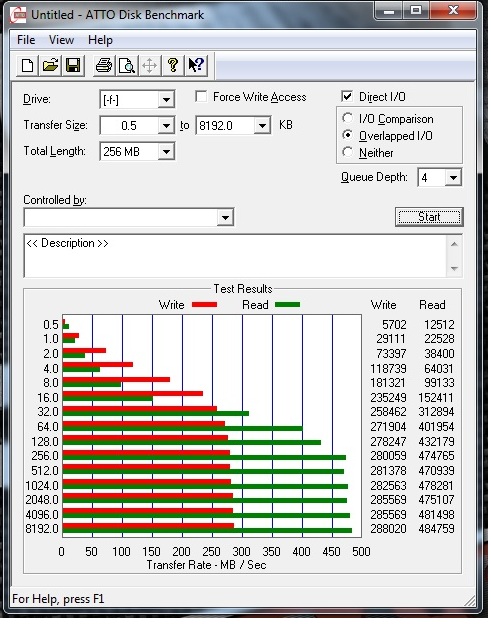The image size is (491, 624).
Task: Click write value 288020
Action: click(x=388, y=529)
